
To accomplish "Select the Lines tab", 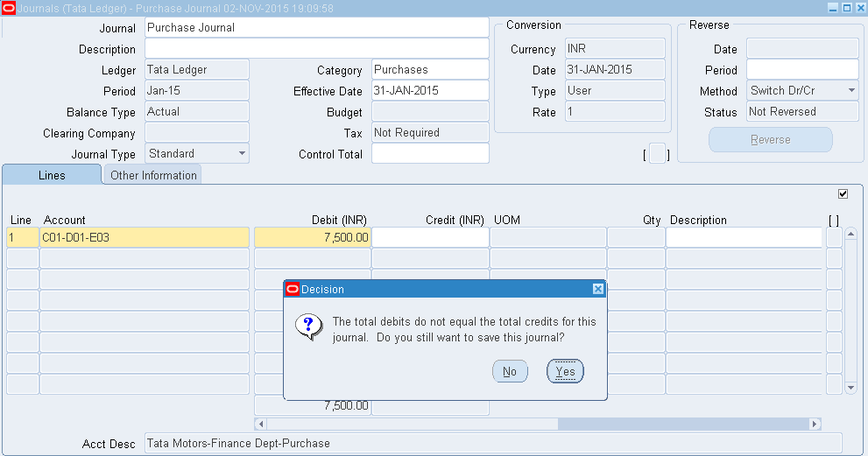I will (x=52, y=175).
